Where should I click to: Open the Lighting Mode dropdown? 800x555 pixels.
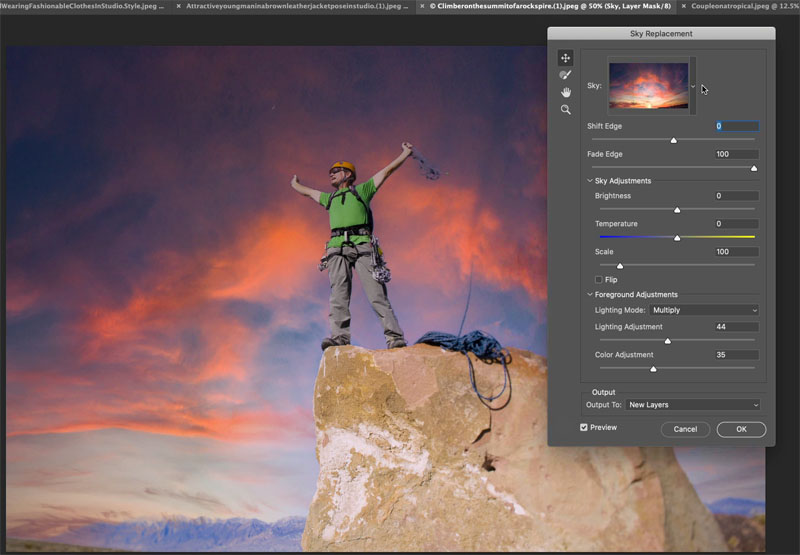[x=704, y=310]
